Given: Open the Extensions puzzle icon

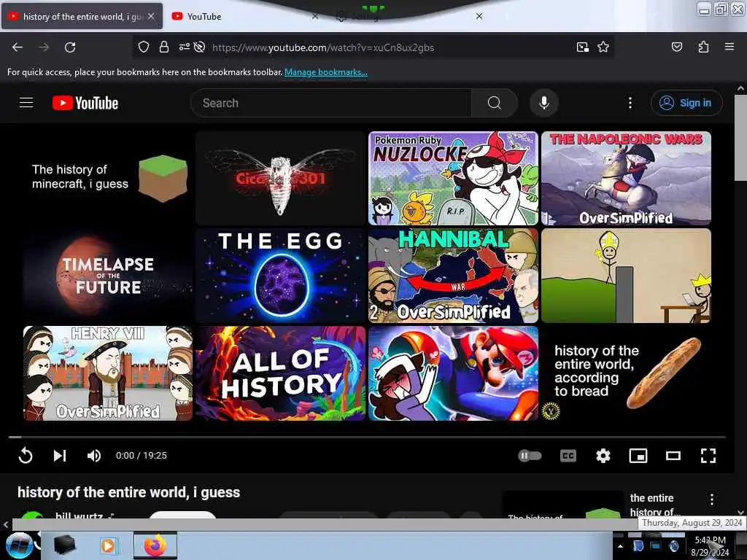Looking at the screenshot, I should (x=703, y=47).
